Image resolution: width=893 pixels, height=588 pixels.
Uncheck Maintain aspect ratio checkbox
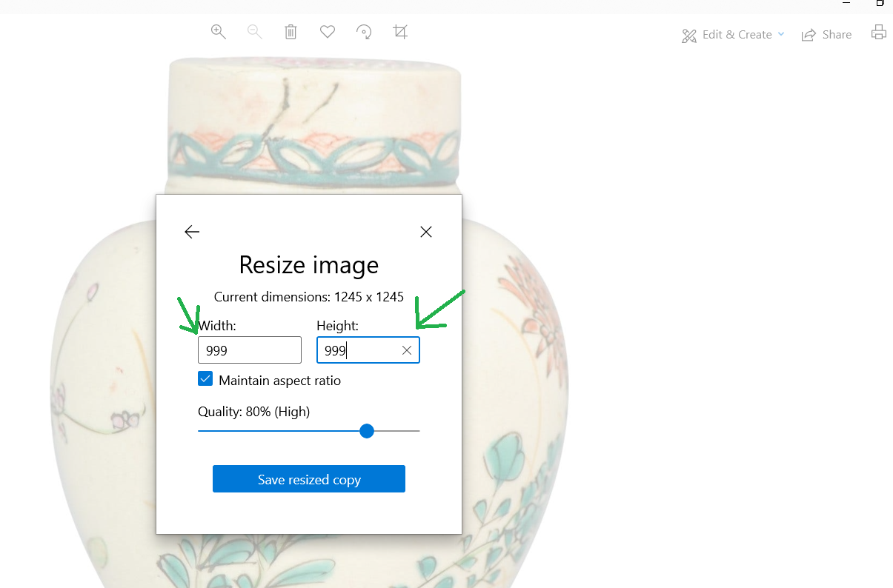coord(205,379)
